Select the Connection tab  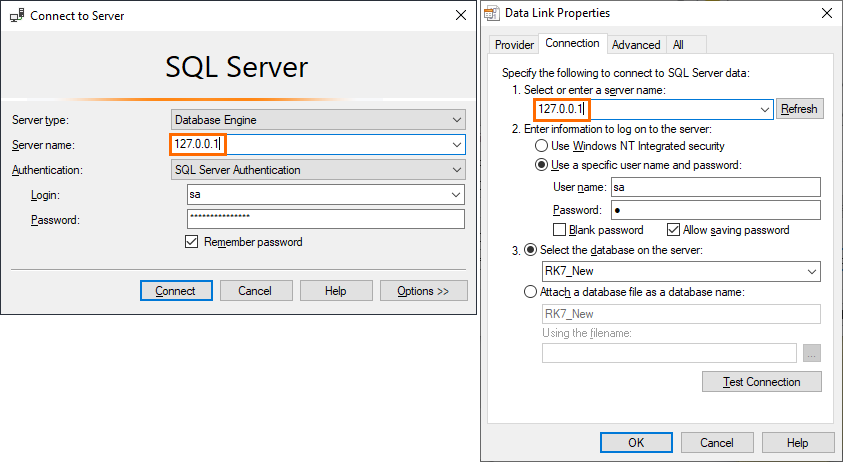pyautogui.click(x=572, y=43)
